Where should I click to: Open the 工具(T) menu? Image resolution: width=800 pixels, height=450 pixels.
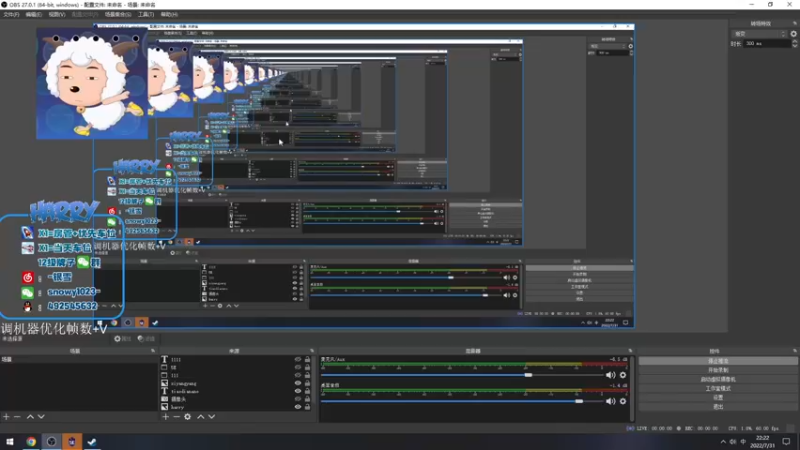click(x=146, y=14)
